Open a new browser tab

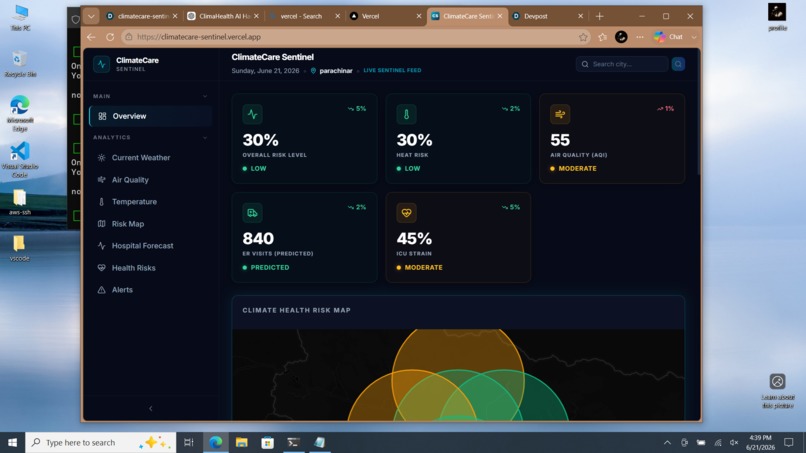(599, 16)
